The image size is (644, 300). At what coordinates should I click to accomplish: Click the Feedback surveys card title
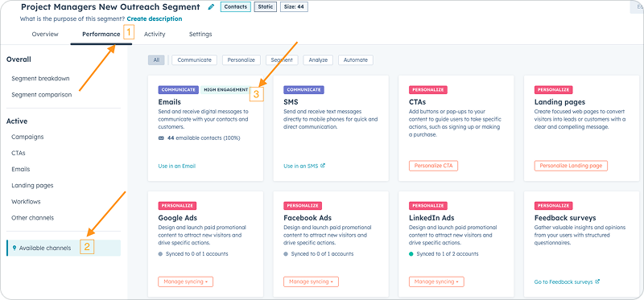565,218
